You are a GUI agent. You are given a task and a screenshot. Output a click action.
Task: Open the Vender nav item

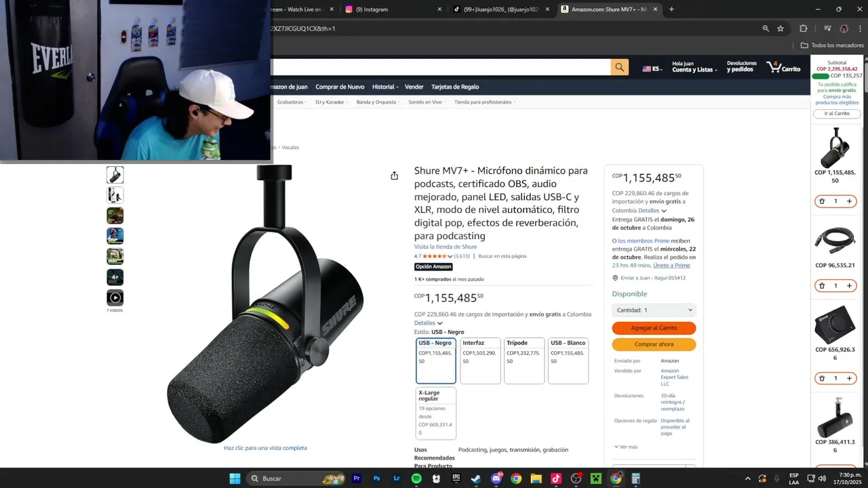click(414, 87)
